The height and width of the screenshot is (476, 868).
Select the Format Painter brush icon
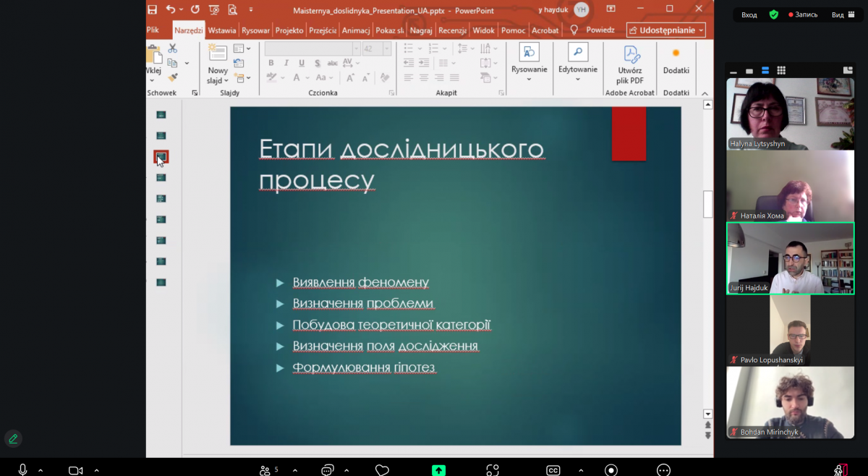coord(173,76)
